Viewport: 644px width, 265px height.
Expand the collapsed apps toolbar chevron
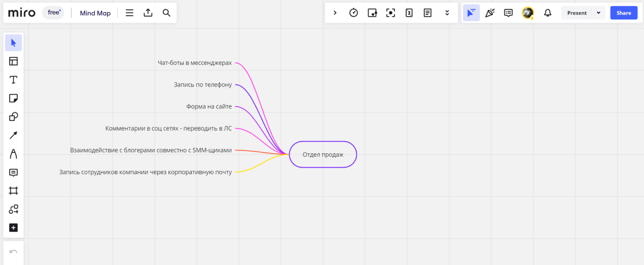tap(335, 13)
